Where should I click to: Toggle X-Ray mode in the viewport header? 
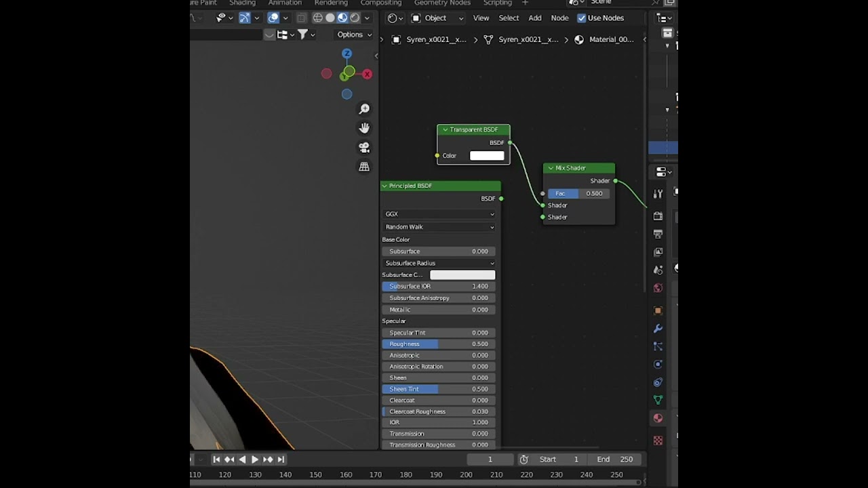click(x=302, y=18)
